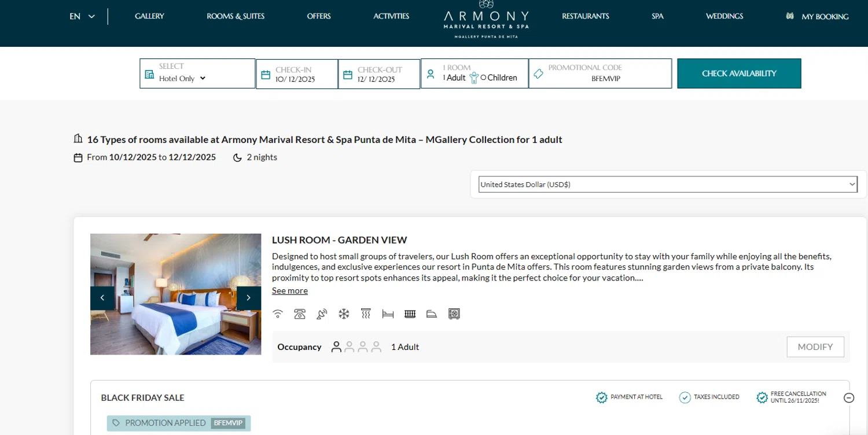Viewport: 868px width, 435px height.
Task: Click the in-room safe icon
Action: [x=454, y=314]
